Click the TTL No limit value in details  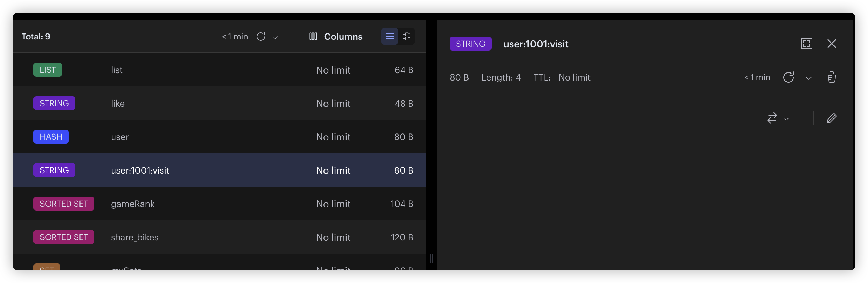pos(574,77)
